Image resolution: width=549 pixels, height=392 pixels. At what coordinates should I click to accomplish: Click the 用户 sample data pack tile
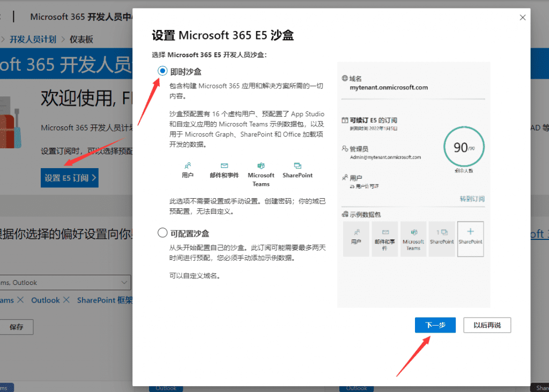[x=356, y=238]
